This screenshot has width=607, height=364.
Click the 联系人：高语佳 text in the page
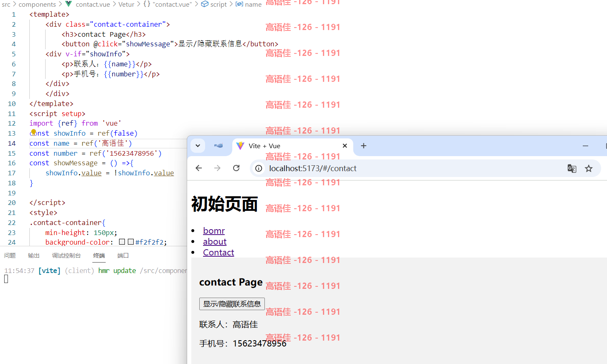[x=229, y=324]
